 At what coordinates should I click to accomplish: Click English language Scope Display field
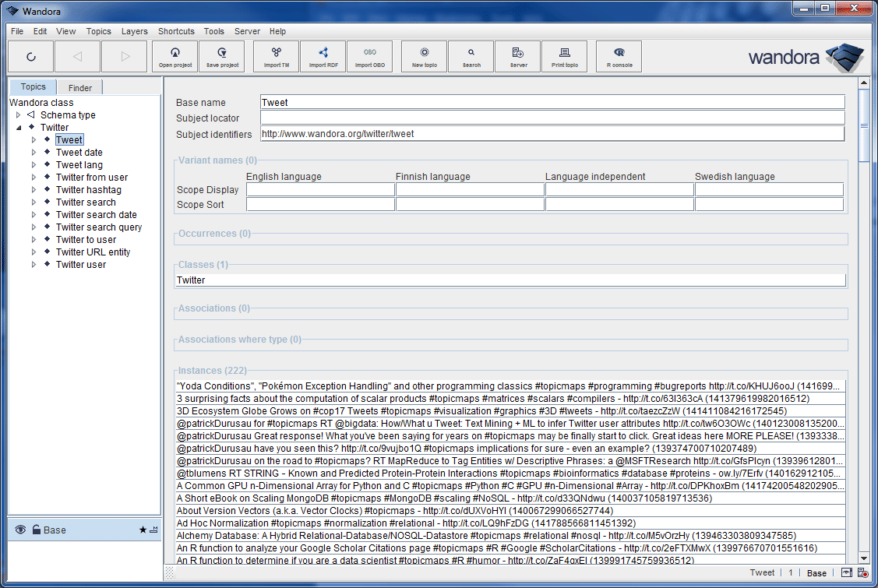(x=320, y=189)
